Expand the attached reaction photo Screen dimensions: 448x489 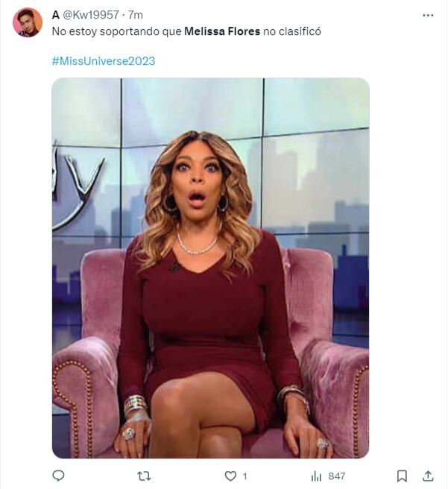click(210, 268)
